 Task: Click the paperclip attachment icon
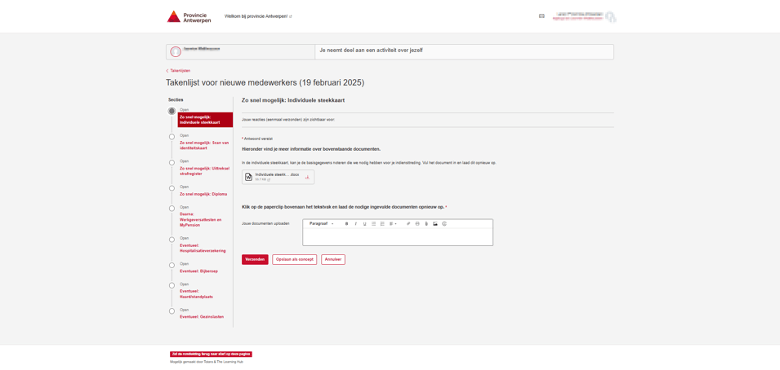click(x=426, y=224)
